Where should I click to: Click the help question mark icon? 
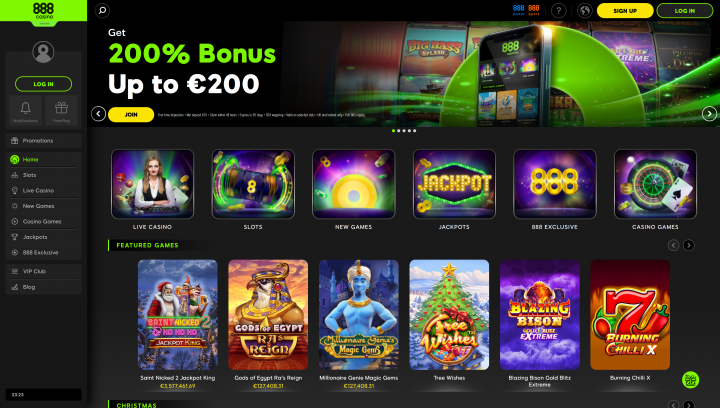pos(558,10)
